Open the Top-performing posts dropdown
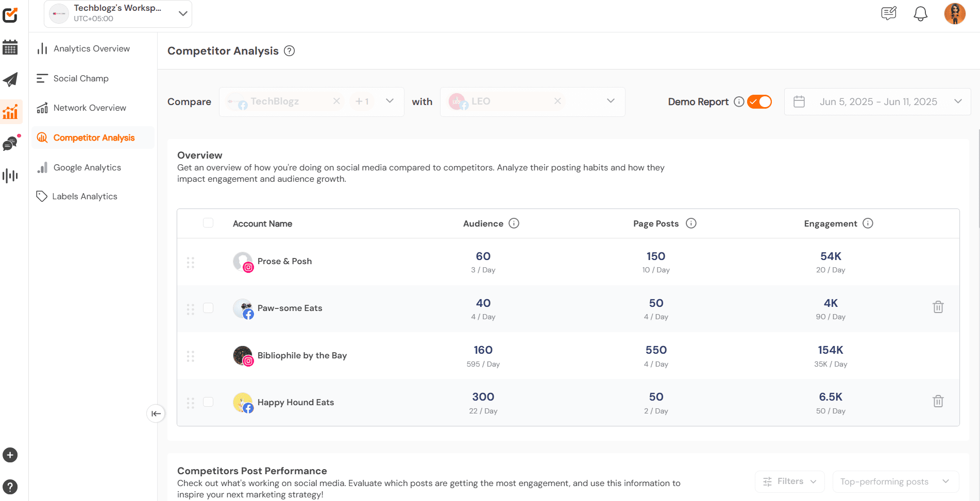The height and width of the screenshot is (501, 980). click(x=895, y=481)
